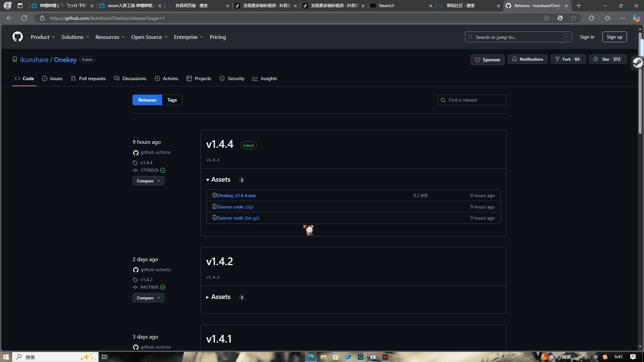644x362 pixels.
Task: Switch to the Pull requests tab
Action: coord(89,78)
